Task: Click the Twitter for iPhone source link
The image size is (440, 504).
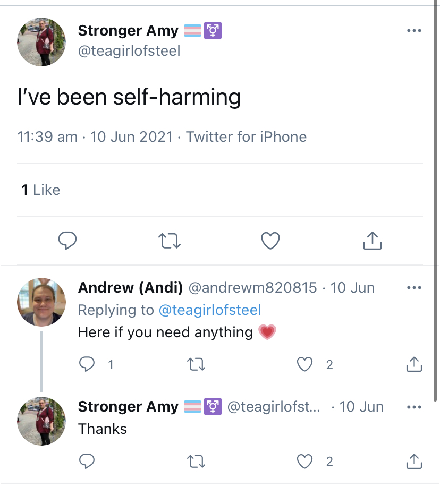Action: [x=247, y=136]
